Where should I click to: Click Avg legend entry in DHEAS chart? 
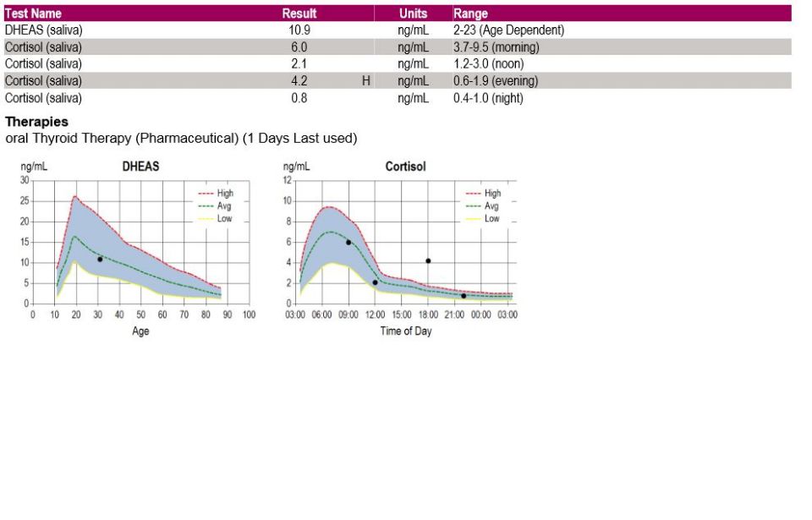(215, 205)
